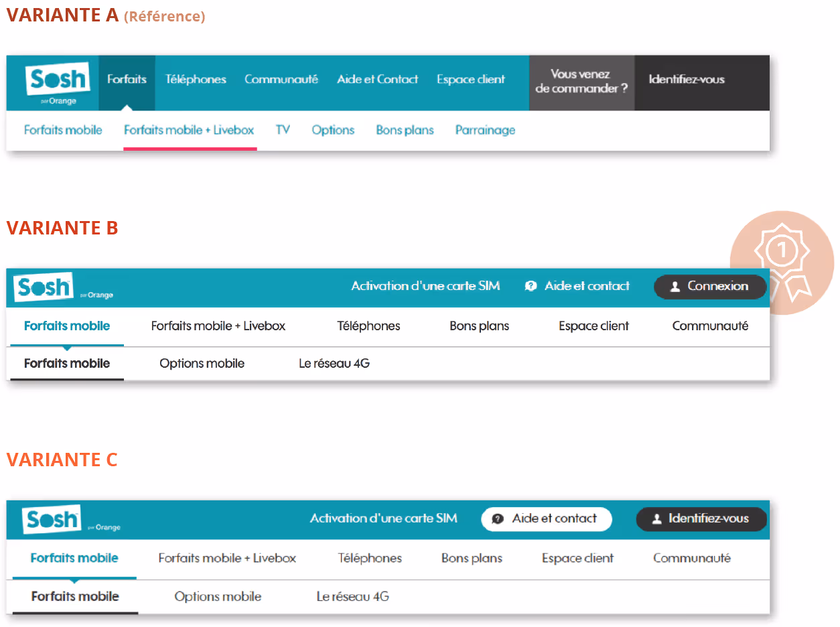840x627 pixels.
Task: Activate the Forfaits mobile + Livebox tab in Variante A
Action: click(189, 130)
